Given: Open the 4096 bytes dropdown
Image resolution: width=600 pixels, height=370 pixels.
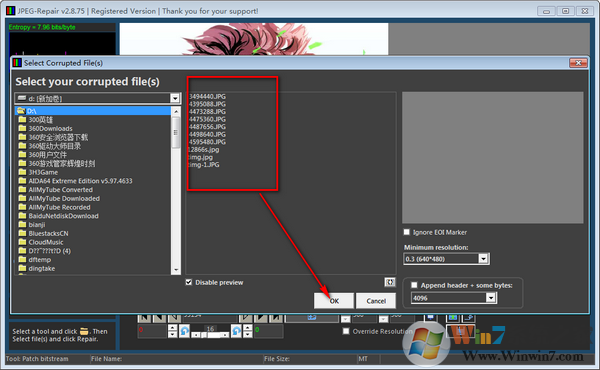Looking at the screenshot, I should coord(491,298).
